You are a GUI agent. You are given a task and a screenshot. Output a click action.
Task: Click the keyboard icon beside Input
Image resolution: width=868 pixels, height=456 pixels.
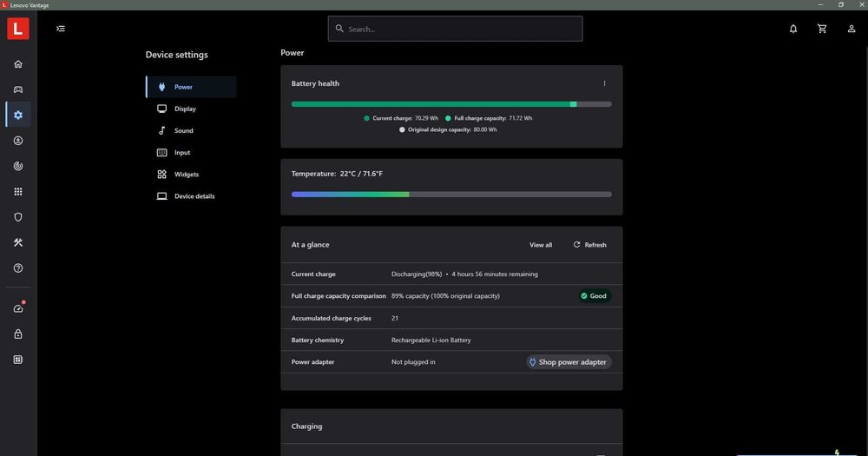[x=161, y=152]
